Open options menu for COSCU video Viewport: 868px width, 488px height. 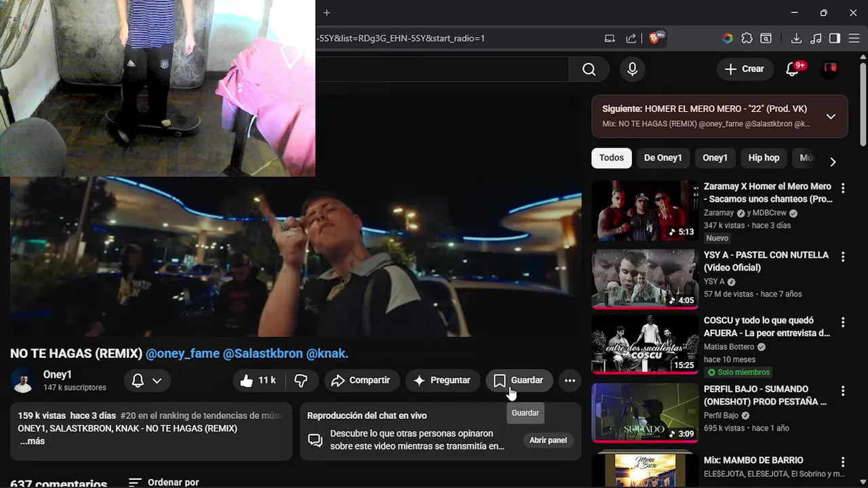(x=843, y=323)
